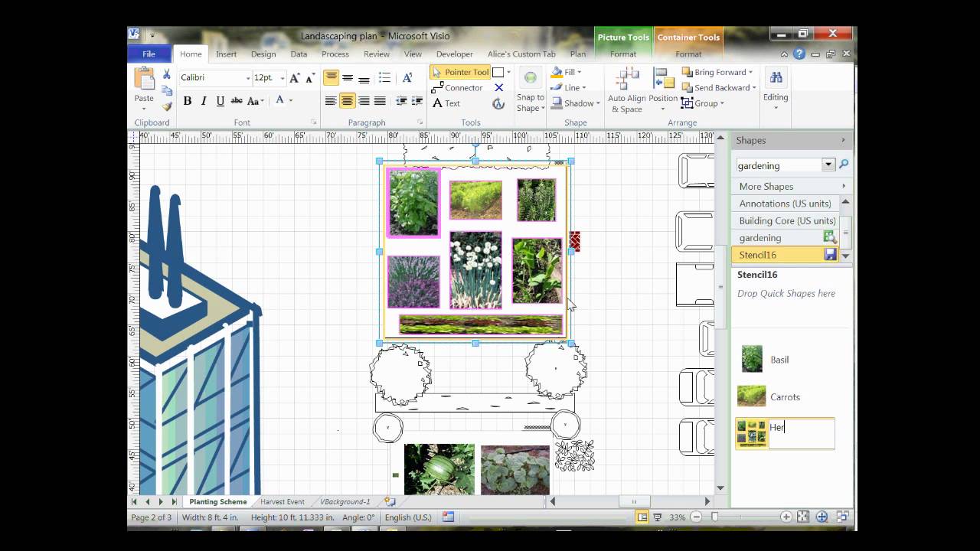Image resolution: width=980 pixels, height=551 pixels.
Task: Toggle Bold formatting
Action: (x=188, y=101)
